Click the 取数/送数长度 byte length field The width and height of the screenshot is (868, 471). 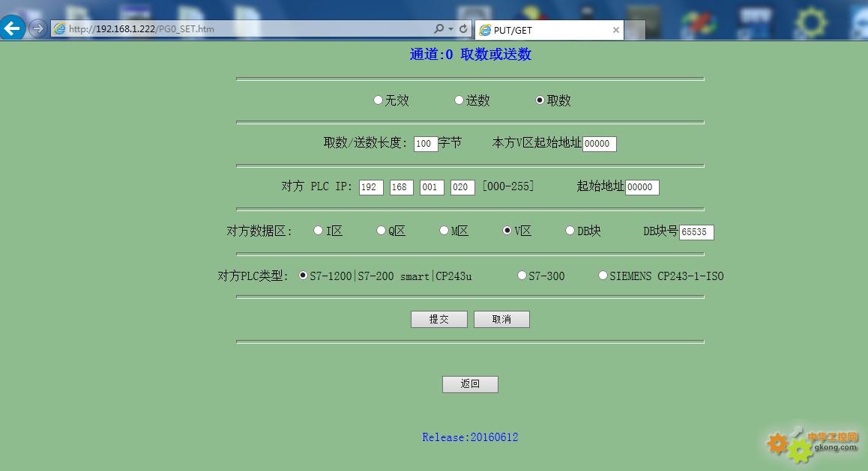[x=426, y=144]
